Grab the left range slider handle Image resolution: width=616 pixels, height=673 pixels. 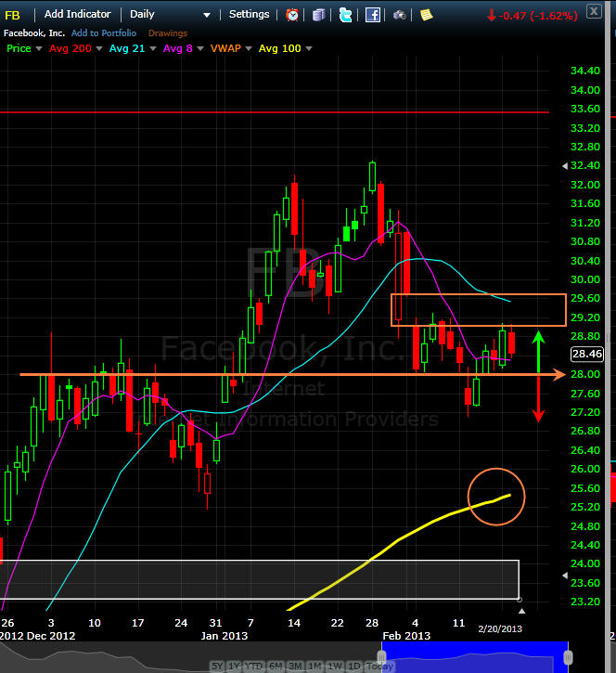(x=381, y=656)
